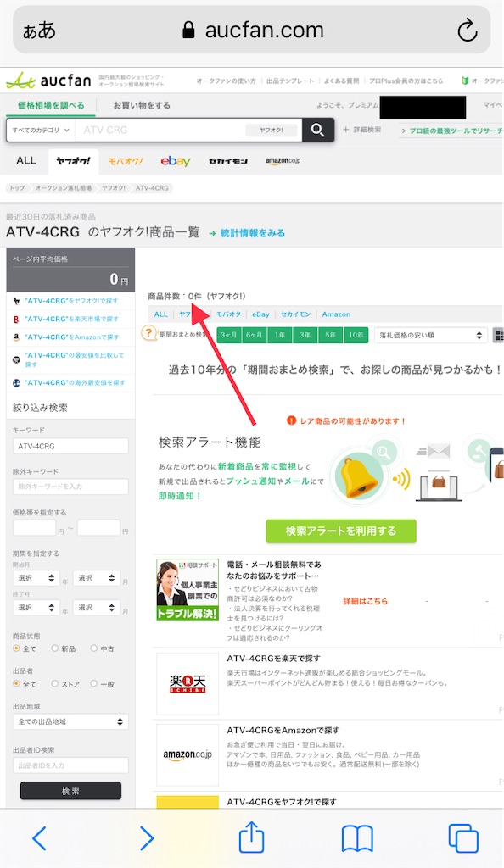504x868 pixels.
Task: Click the maximum price input field
Action: coord(98,527)
